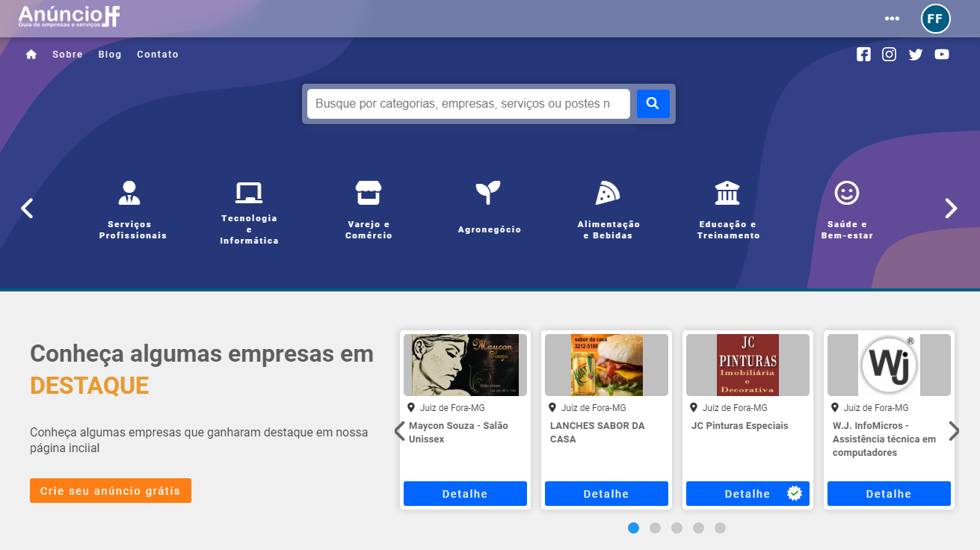Open the Instagram social icon
This screenshot has height=550, width=980.
pyautogui.click(x=889, y=55)
